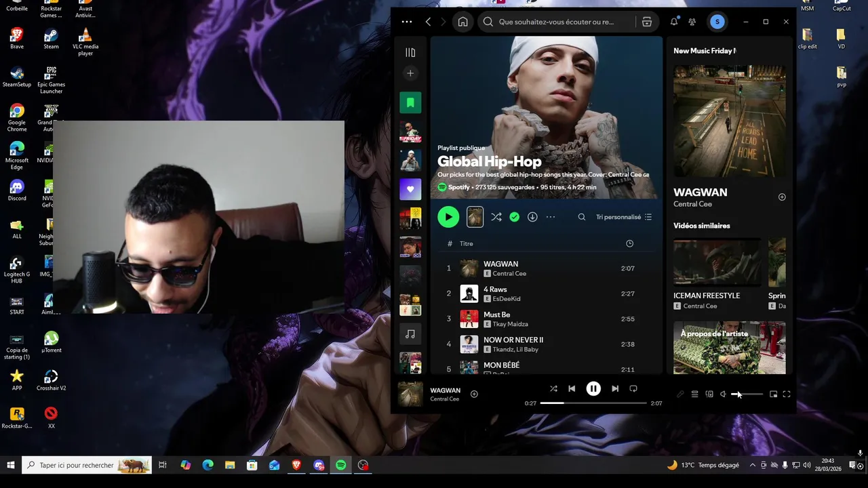
Task: Skip to previous track
Action: point(572,388)
